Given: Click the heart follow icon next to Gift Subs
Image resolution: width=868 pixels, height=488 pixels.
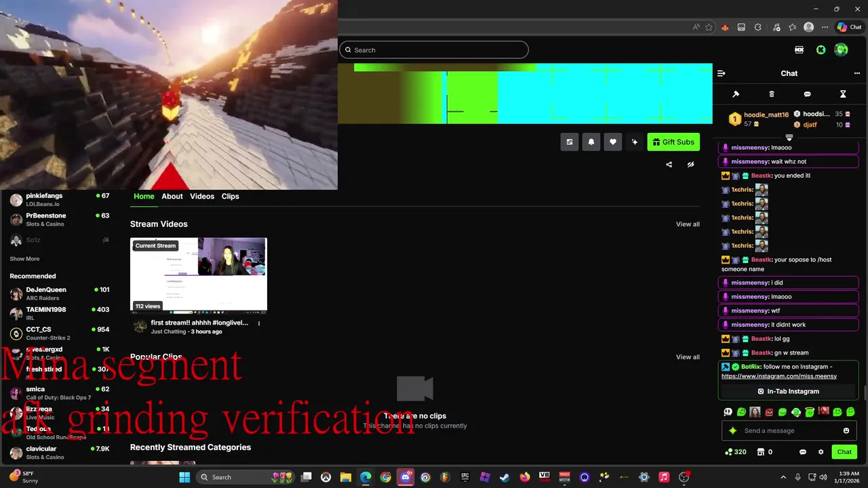Looking at the screenshot, I should [613, 142].
